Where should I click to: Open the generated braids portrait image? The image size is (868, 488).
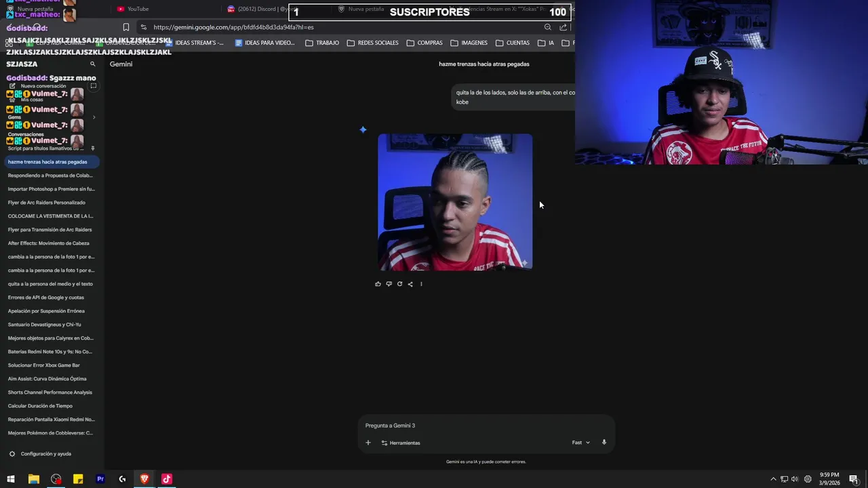[455, 202]
